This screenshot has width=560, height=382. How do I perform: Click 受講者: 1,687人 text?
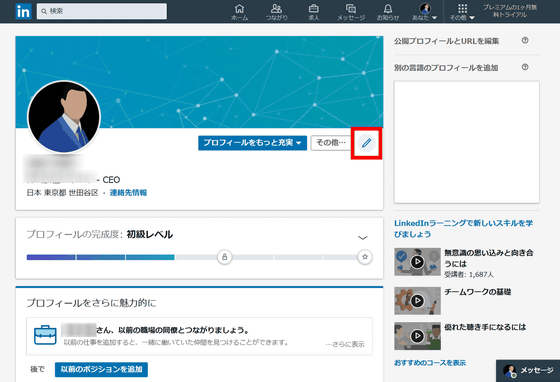tap(469, 275)
